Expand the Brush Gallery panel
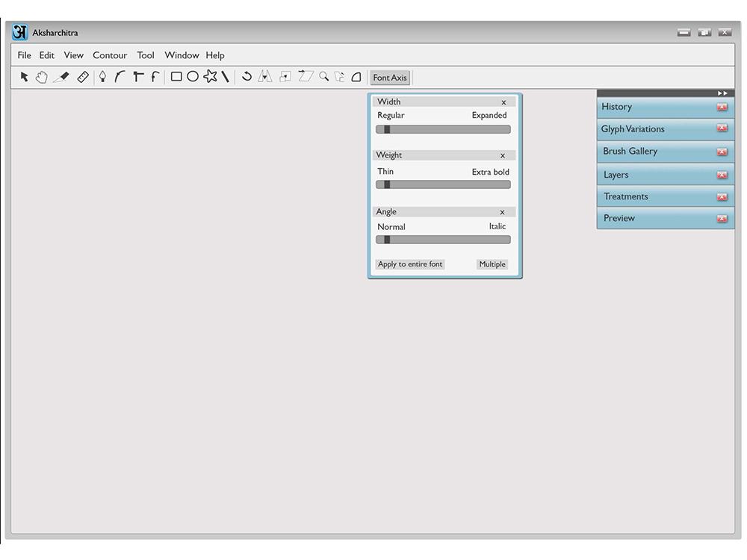The width and height of the screenshot is (747, 560). click(665, 152)
